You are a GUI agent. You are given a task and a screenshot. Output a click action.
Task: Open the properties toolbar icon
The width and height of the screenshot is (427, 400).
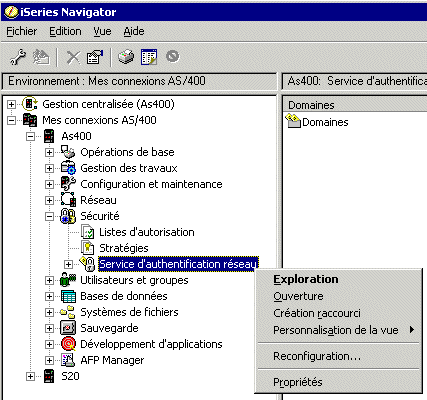pyautogui.click(x=95, y=57)
